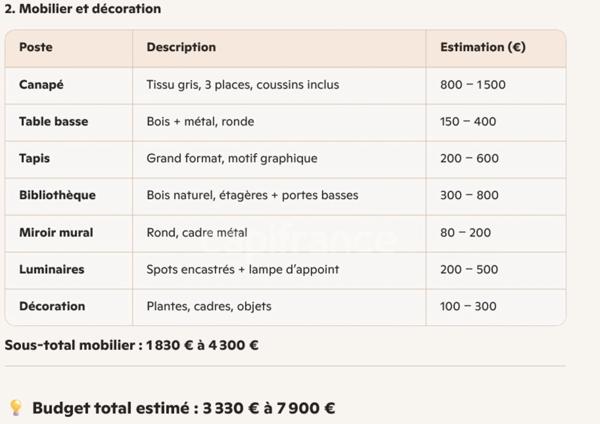The height and width of the screenshot is (424, 600).
Task: Click the 'Décoration' row label
Action: 52,306
